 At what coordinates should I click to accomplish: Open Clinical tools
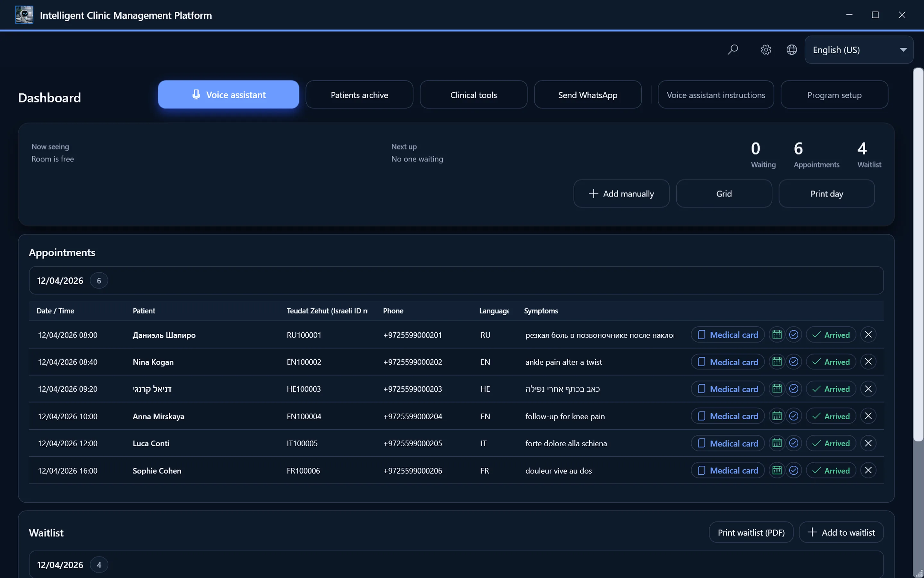click(474, 94)
